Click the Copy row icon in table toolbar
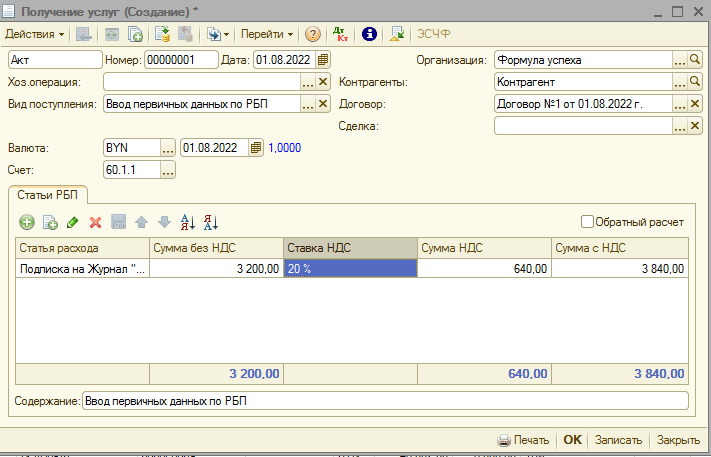The height and width of the screenshot is (457, 711). click(50, 222)
